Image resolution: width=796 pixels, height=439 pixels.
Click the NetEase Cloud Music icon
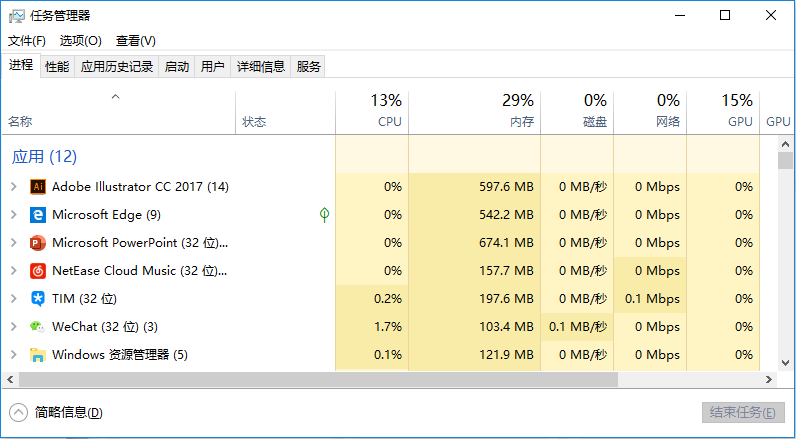coord(38,271)
